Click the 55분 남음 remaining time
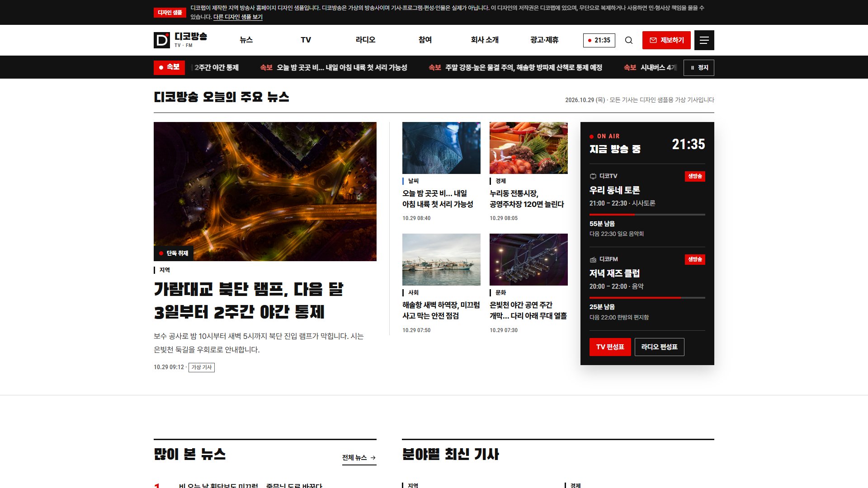Viewport: 868px width, 488px height. [x=602, y=224]
